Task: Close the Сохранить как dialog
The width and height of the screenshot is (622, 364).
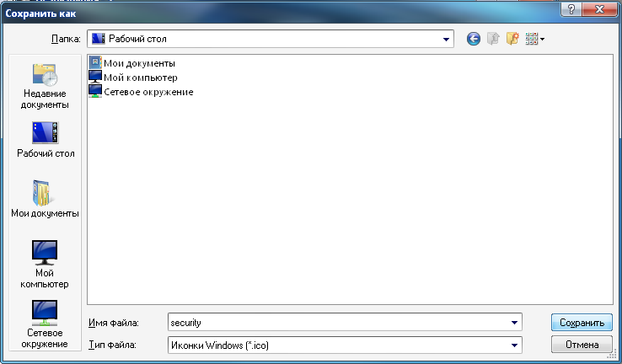Action: coord(599,8)
